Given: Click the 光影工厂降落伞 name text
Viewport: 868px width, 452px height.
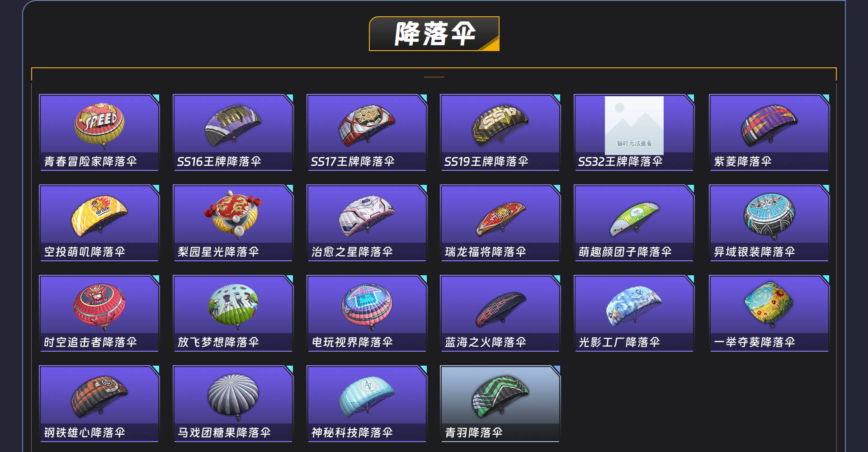Looking at the screenshot, I should 619,342.
